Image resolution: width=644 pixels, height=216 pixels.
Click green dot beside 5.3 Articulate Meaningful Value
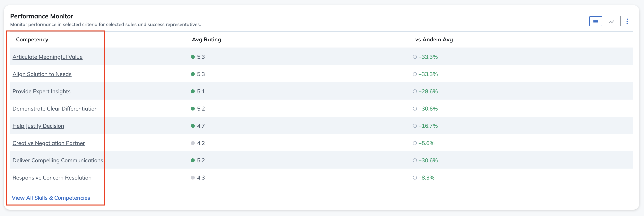(193, 57)
